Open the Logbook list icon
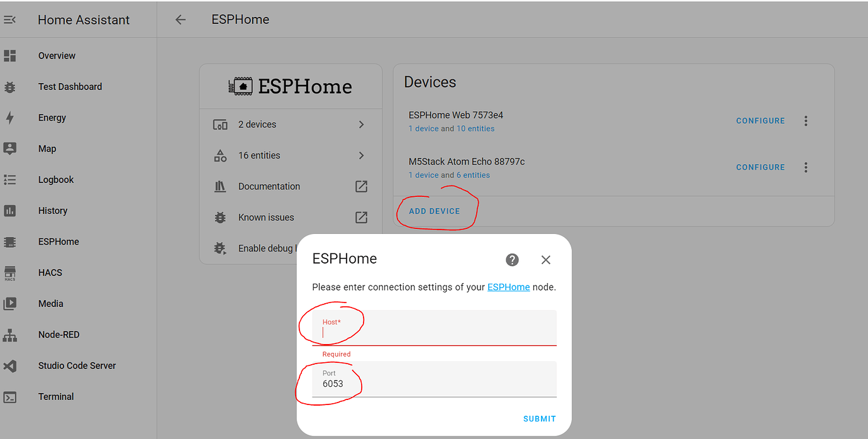The height and width of the screenshot is (439, 868). pos(9,180)
